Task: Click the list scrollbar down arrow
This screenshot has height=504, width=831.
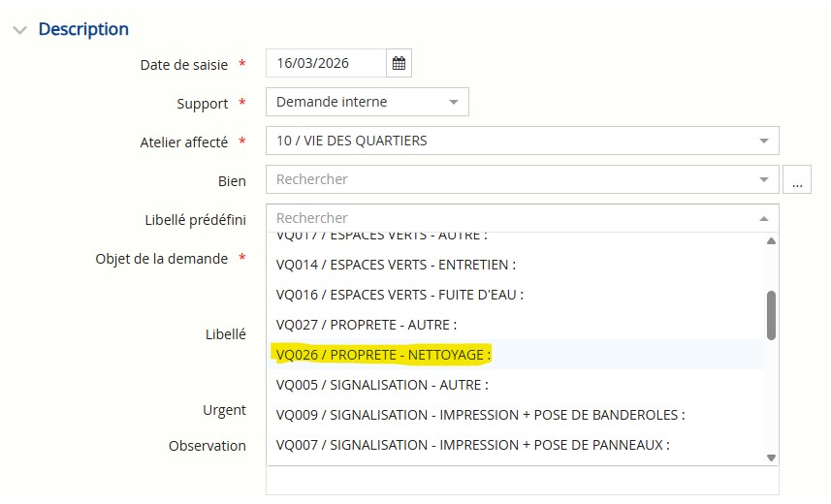Action: [x=772, y=457]
